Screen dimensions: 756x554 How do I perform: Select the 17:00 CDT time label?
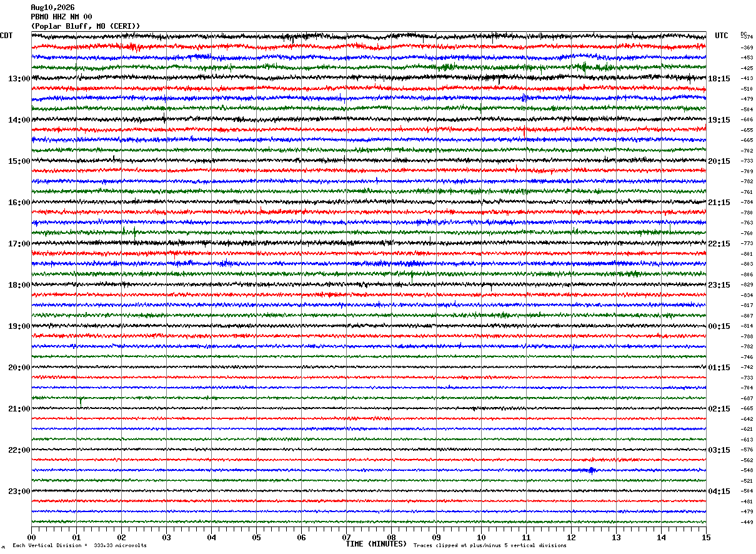[x=19, y=244]
